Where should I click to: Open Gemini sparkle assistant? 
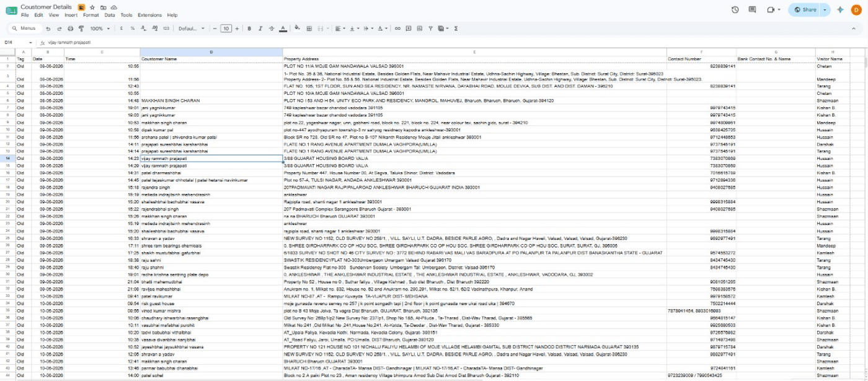point(841,10)
